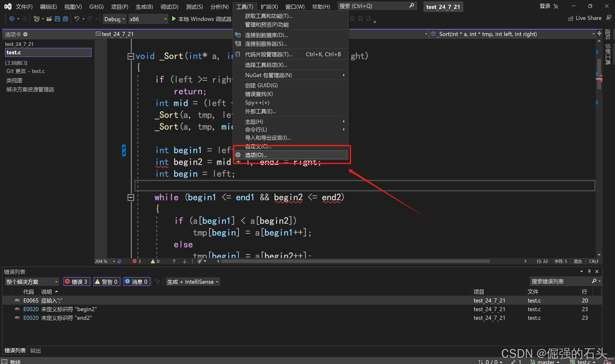
Task: Pin the Error List panel
Action: click(589, 271)
